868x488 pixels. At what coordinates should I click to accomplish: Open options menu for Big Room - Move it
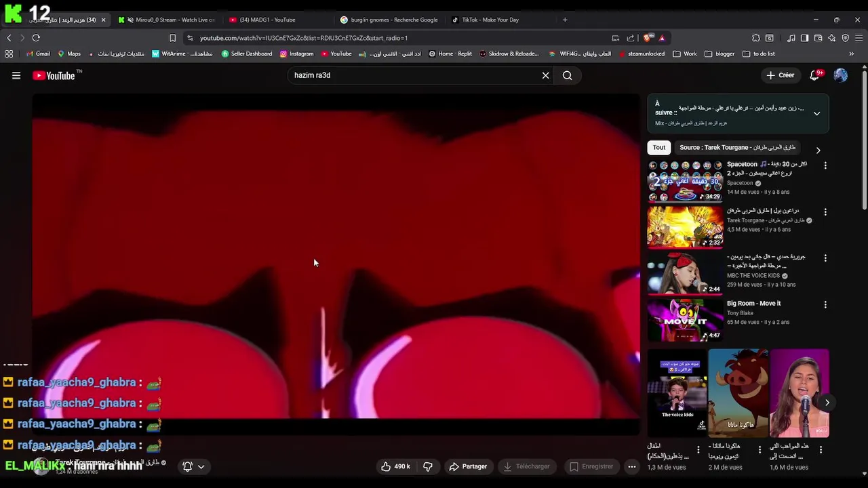[825, 305]
